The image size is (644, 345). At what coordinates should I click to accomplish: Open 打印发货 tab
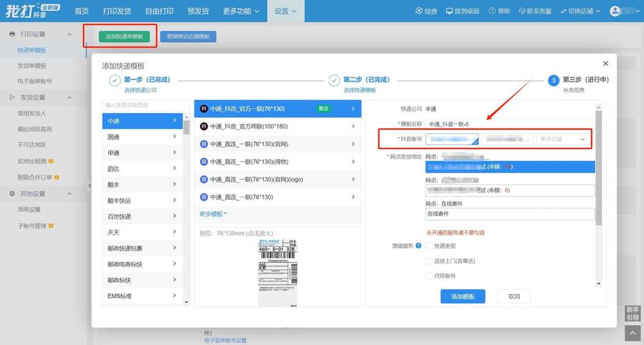point(117,11)
